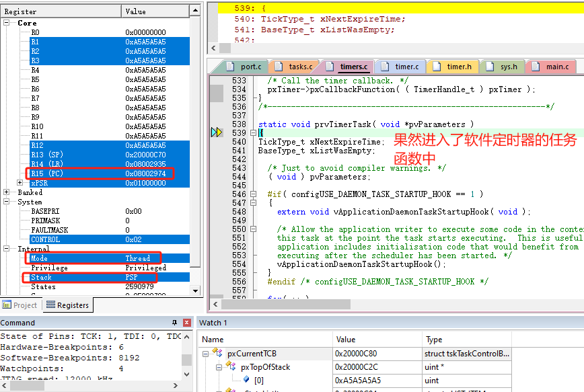
Task: Collapse the System register group
Action: coord(6,202)
